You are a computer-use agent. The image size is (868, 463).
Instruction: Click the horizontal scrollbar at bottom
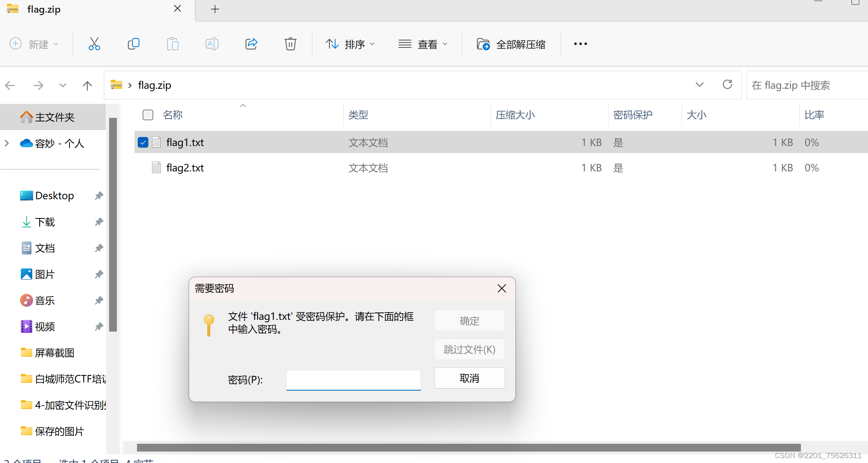tap(468, 447)
